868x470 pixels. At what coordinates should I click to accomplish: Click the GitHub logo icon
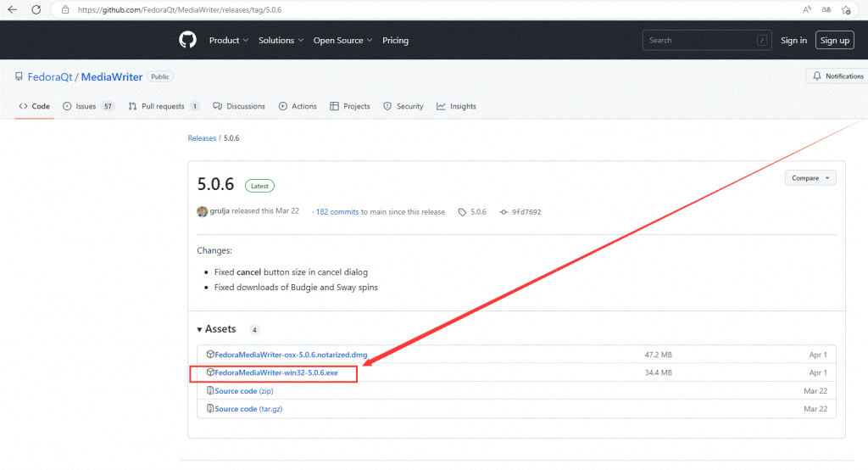pos(187,40)
